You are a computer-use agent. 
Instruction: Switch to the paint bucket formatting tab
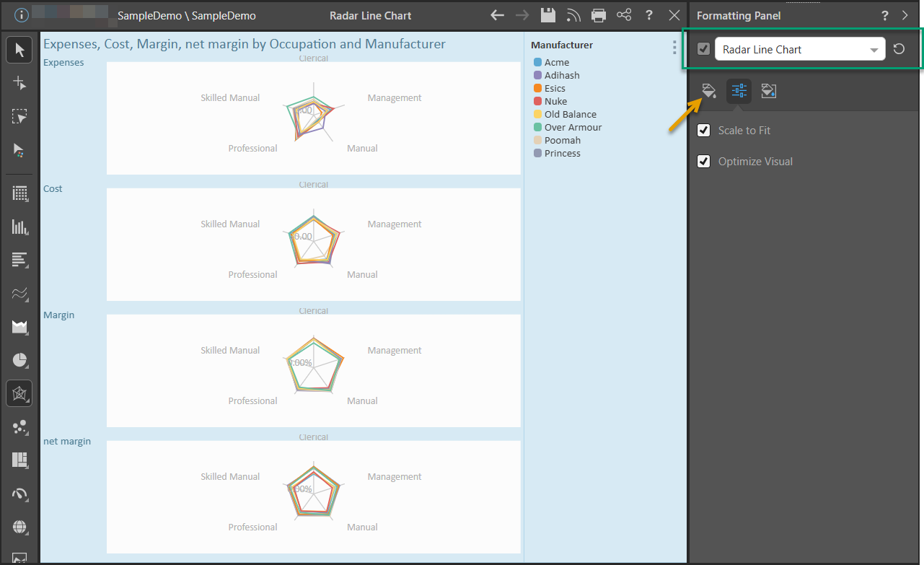[x=709, y=91]
